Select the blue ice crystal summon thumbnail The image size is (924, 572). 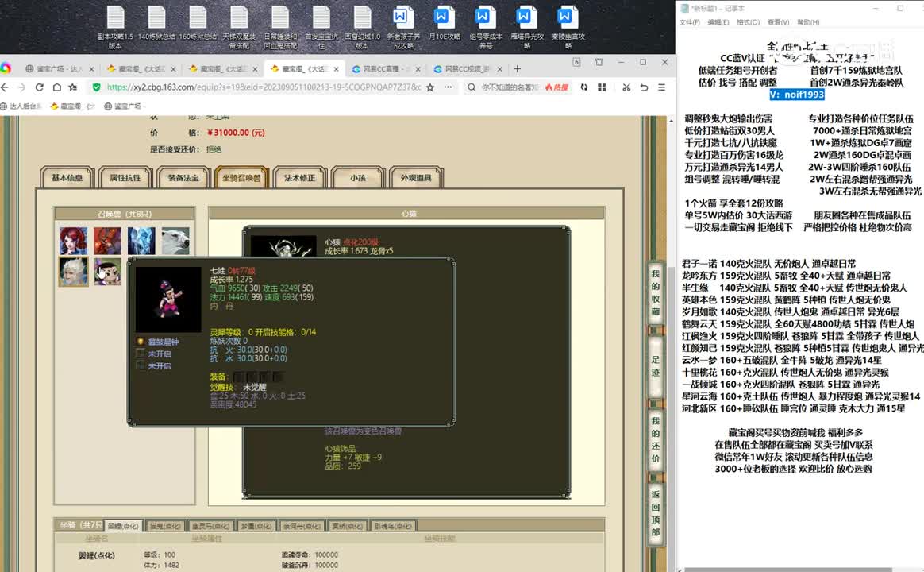tap(141, 241)
